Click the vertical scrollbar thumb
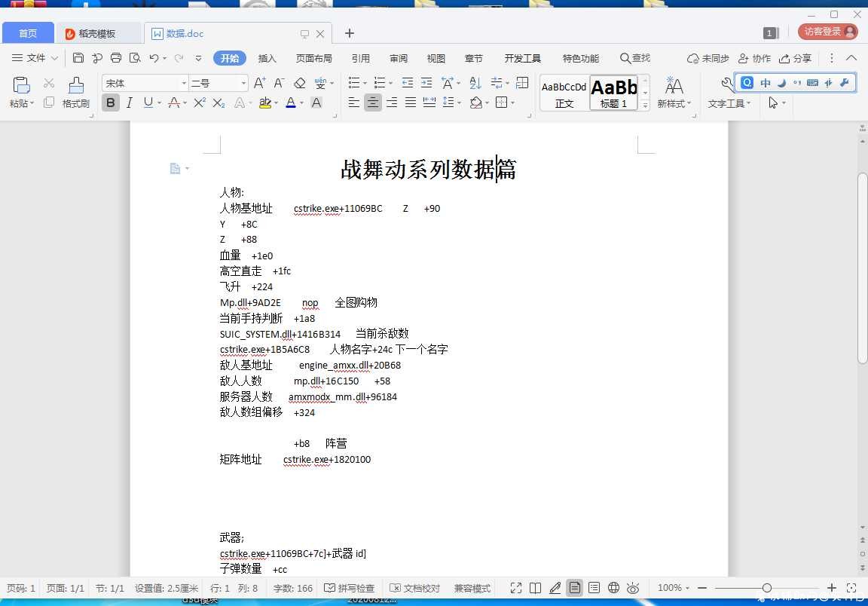868x606 pixels. coord(863,268)
